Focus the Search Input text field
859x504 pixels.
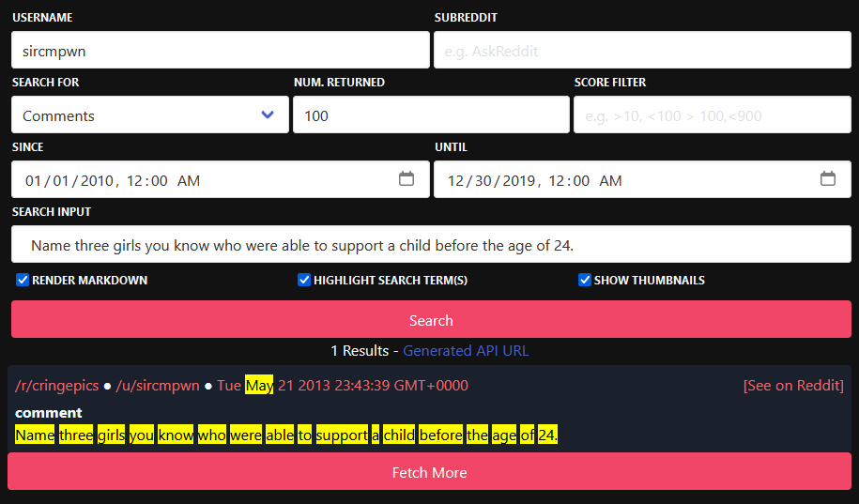(x=431, y=244)
